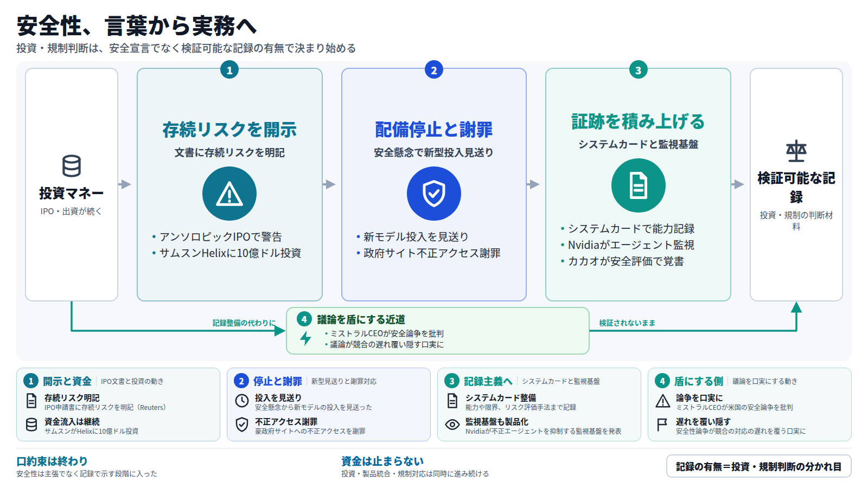Click the card title 開示と資金
This screenshot has height=488, width=868.
pyautogui.click(x=67, y=381)
